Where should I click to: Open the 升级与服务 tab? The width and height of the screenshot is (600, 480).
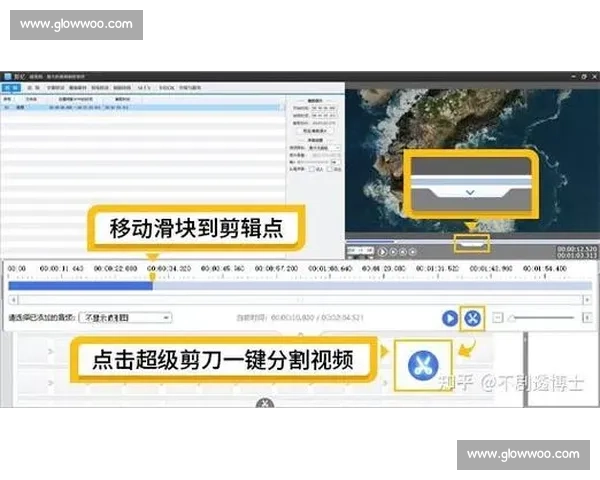(190, 88)
